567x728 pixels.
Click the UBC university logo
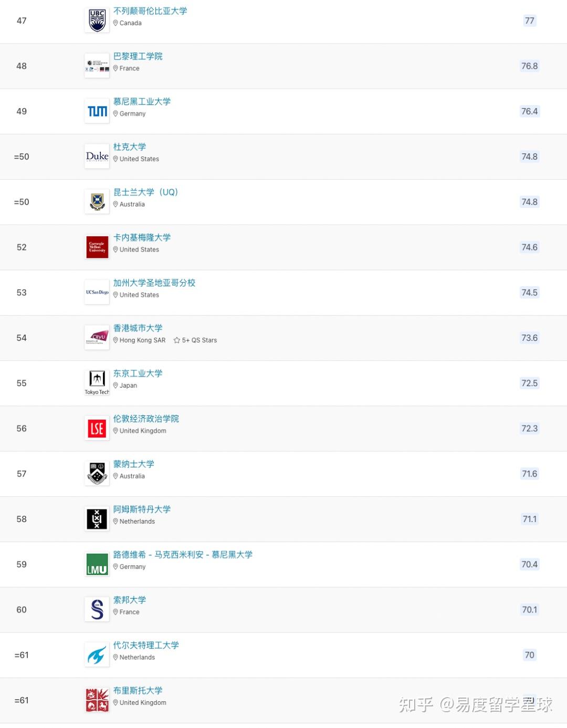(x=97, y=20)
